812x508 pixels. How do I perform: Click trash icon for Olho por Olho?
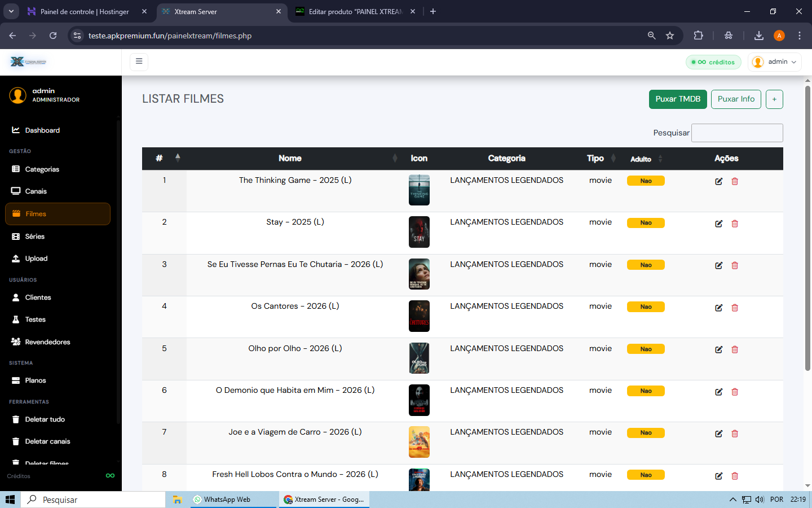click(735, 349)
